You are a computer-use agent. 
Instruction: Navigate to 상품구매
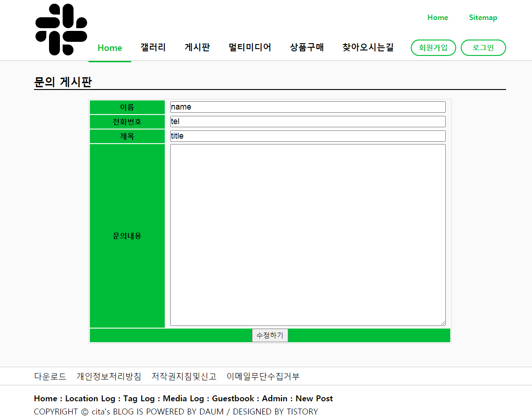(x=307, y=47)
